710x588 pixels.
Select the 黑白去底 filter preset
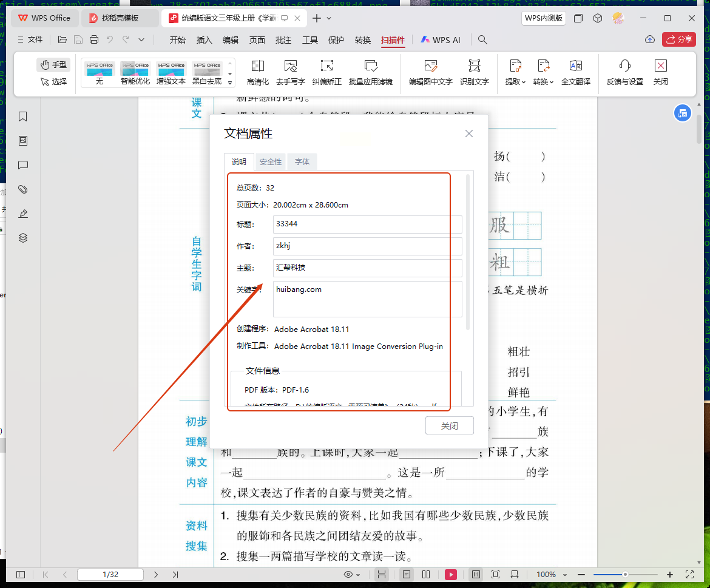pyautogui.click(x=207, y=72)
